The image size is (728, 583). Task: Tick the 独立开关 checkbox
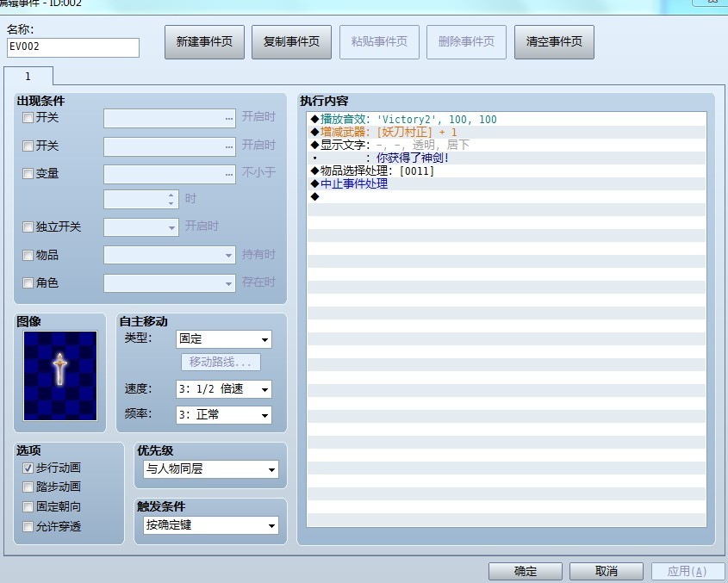click(28, 227)
